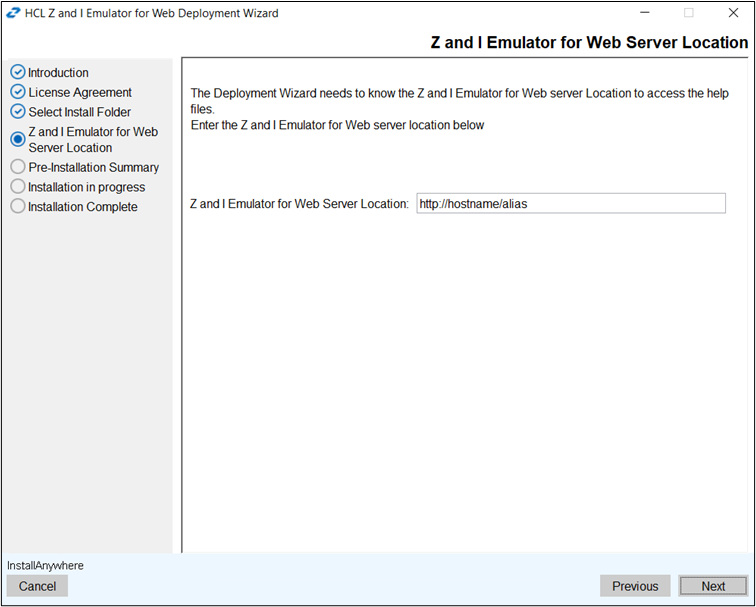Click the 'Enter the Z and I Emulator' instruction line
This screenshot has width=756, height=607.
338,125
